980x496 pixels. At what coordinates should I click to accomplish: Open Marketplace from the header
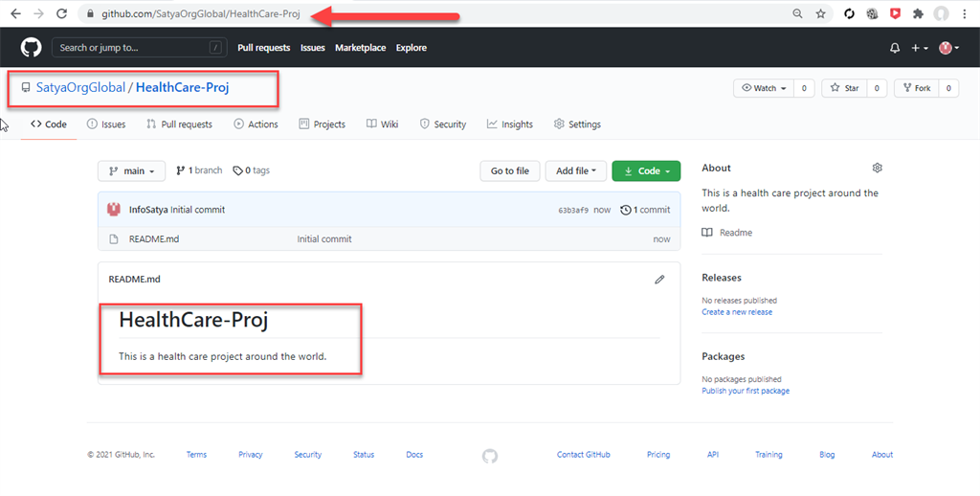point(361,48)
